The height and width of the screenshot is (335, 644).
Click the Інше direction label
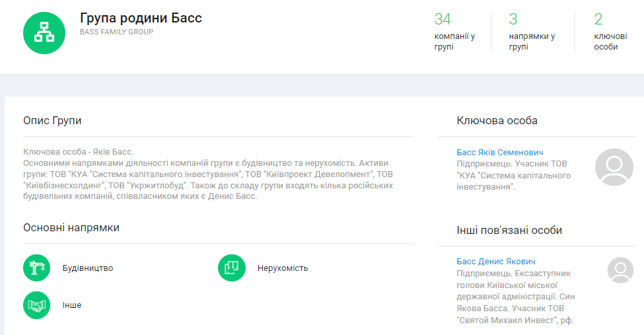[72, 305]
